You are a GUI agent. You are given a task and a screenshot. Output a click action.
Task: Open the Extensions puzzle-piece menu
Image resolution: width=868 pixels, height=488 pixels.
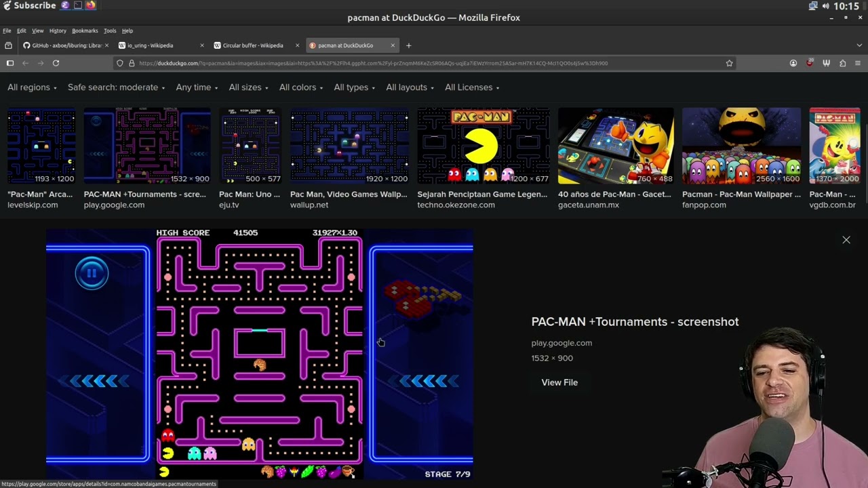point(842,63)
